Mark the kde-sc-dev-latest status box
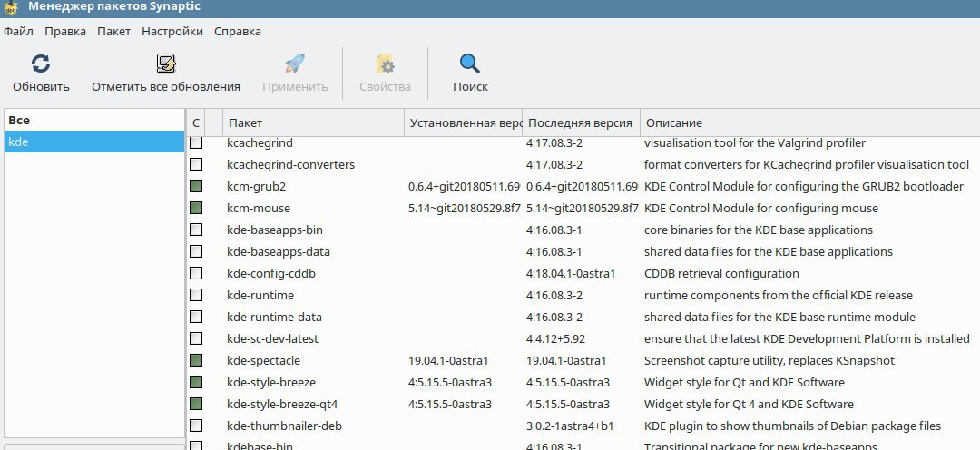The width and height of the screenshot is (980, 450). point(196,338)
